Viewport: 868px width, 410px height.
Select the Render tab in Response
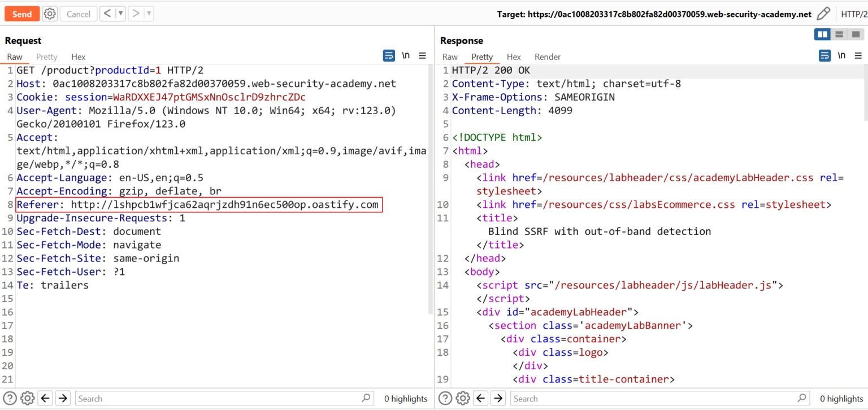pos(548,56)
